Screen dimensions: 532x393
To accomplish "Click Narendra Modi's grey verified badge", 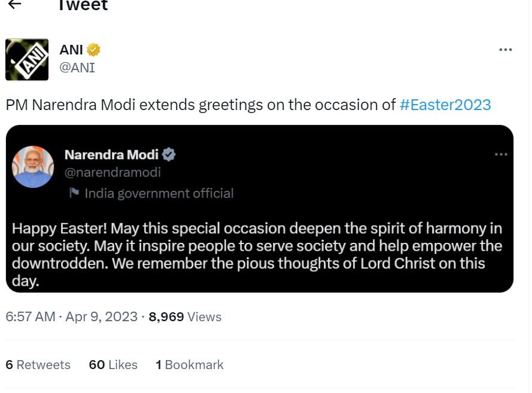I will click(169, 155).
